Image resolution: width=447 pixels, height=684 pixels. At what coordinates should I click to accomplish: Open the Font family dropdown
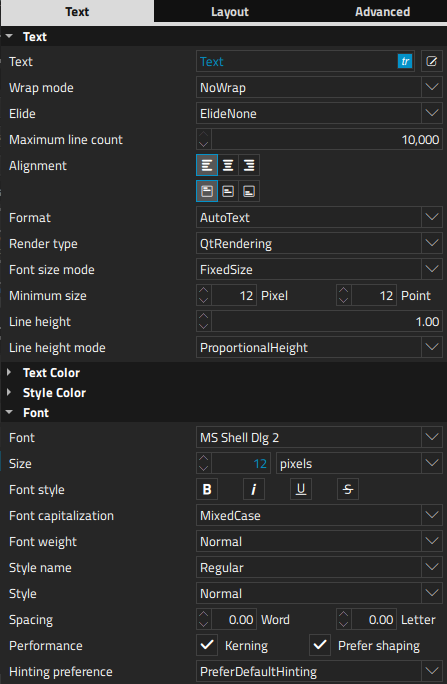tap(319, 438)
